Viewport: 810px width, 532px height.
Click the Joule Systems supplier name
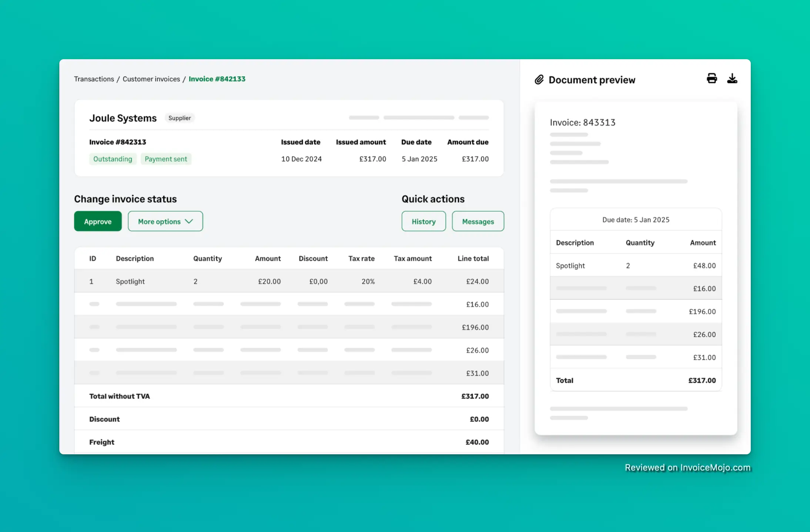tap(123, 118)
